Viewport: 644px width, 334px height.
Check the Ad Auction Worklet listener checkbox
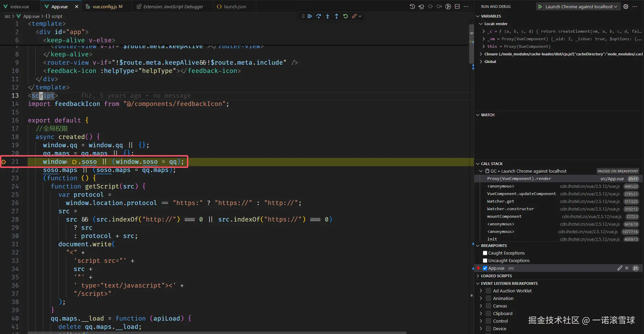coord(488,291)
